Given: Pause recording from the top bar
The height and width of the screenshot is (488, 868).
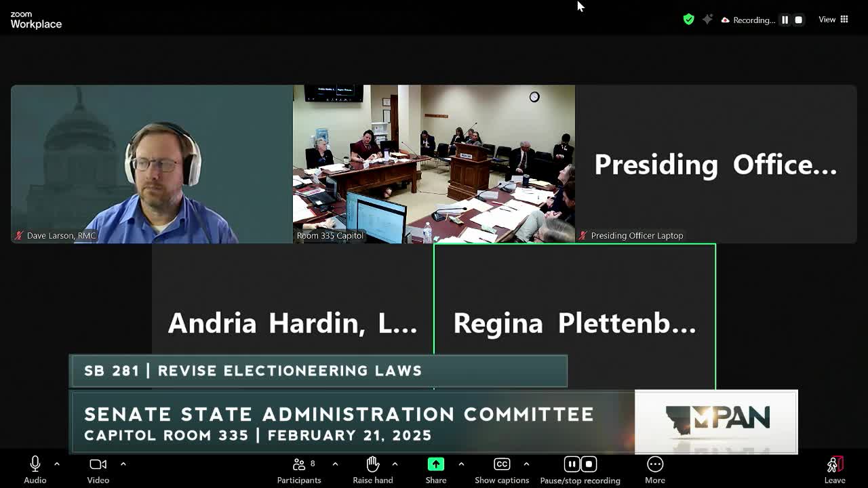Looking at the screenshot, I should pyautogui.click(x=785, y=20).
